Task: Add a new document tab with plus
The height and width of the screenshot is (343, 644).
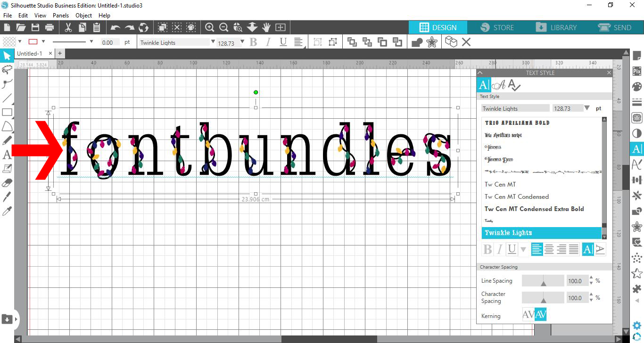Action: [x=60, y=53]
